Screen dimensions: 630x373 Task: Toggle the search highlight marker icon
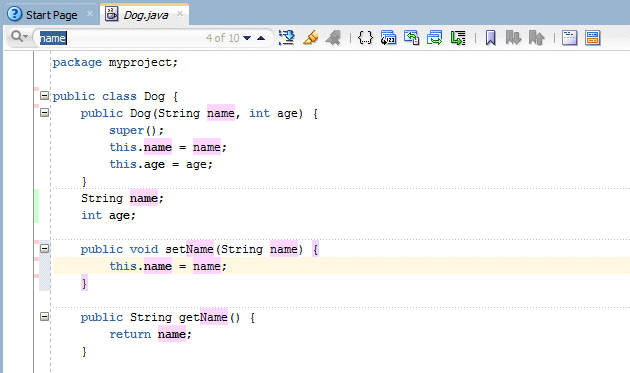coord(310,38)
